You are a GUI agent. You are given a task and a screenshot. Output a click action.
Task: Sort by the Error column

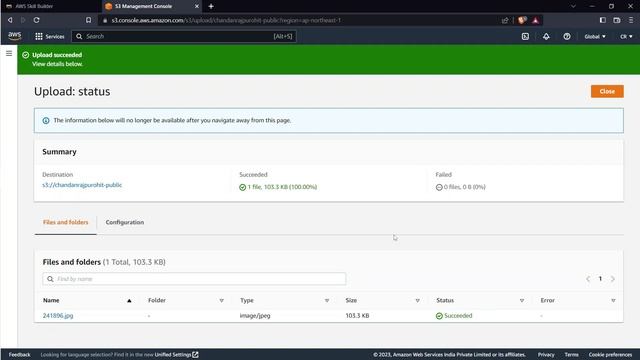point(613,300)
